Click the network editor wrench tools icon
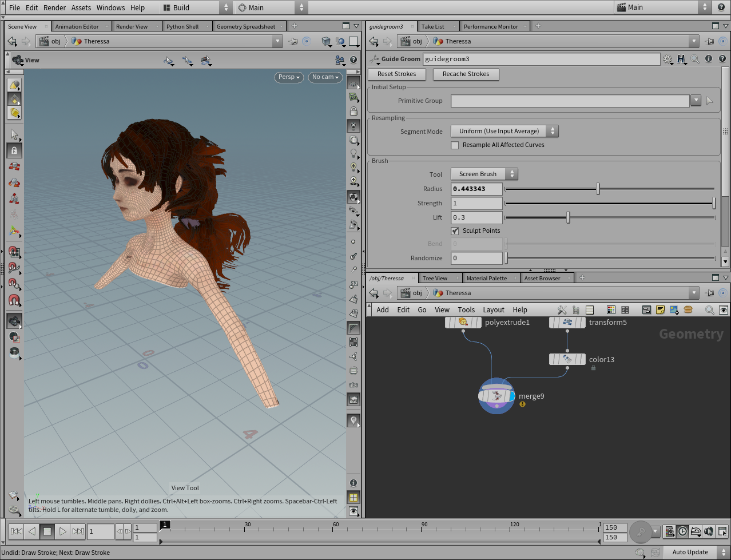The image size is (731, 560). click(562, 310)
